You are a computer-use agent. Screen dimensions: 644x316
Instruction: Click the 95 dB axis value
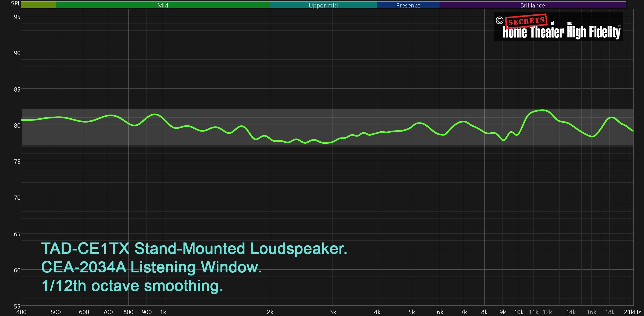[17, 17]
